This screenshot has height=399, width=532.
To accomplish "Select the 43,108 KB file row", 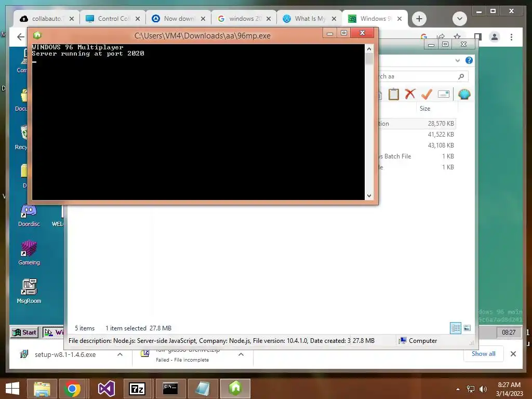I will [x=417, y=145].
